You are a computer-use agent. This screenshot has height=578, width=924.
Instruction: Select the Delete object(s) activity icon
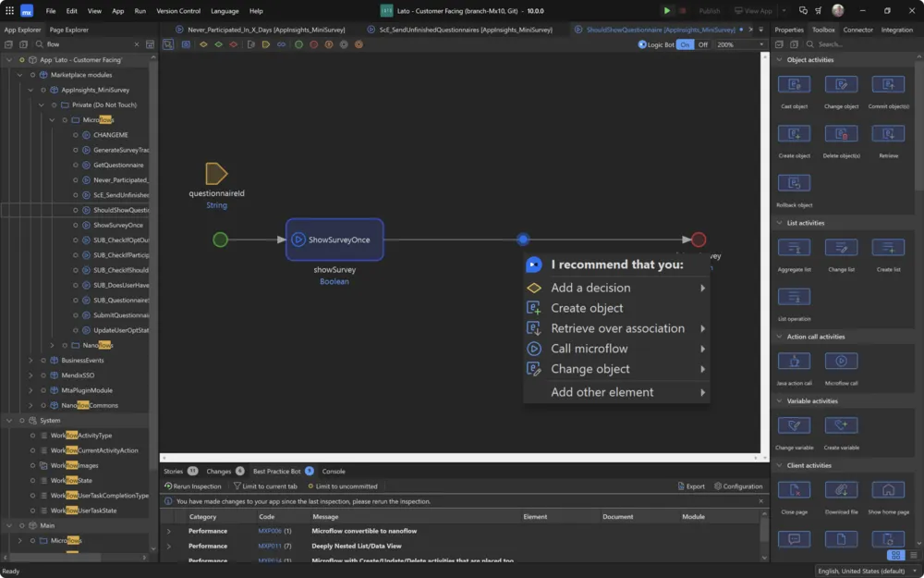841,134
